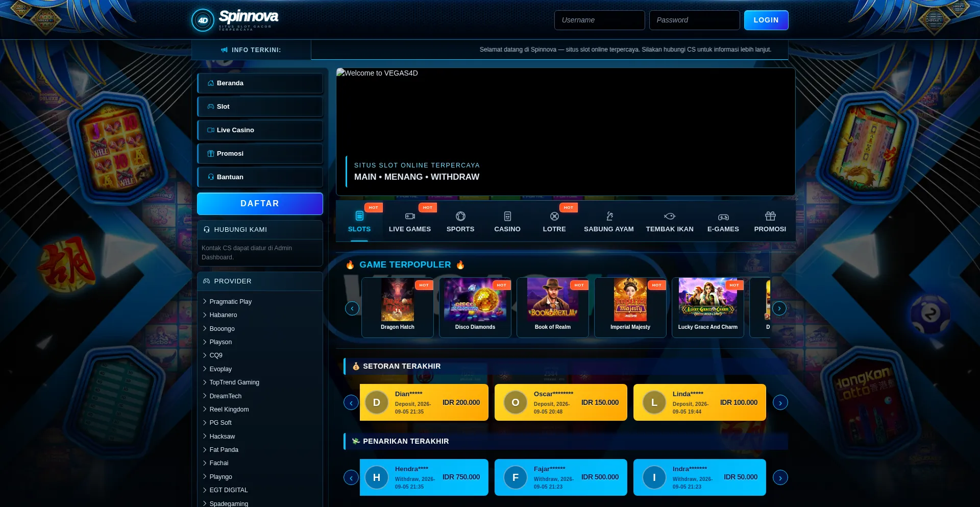Viewport: 980px width, 507px height.
Task: Click Oscar's O avatar circle
Action: 516,402
